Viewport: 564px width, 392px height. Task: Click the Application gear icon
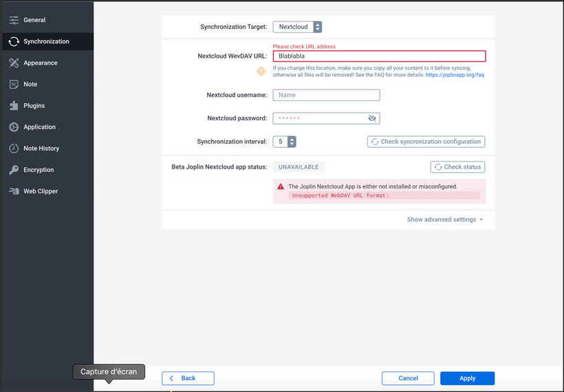[x=14, y=127]
